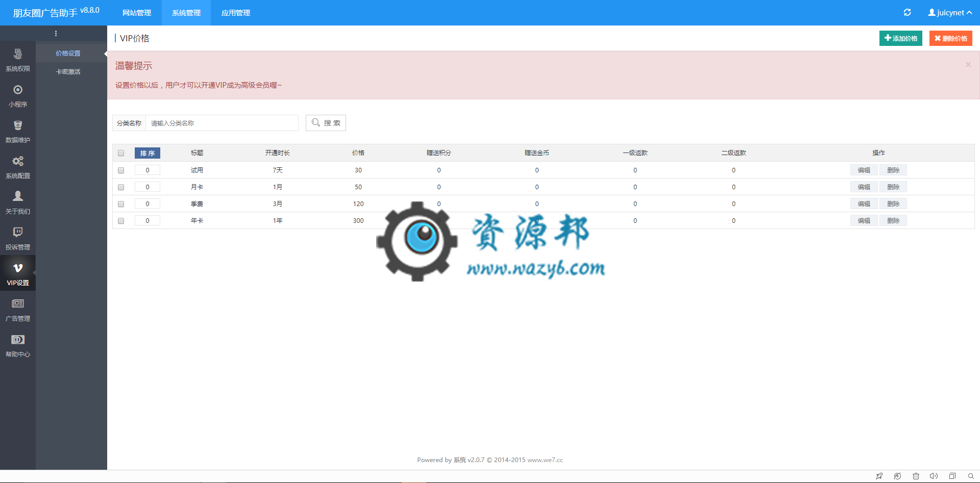This screenshot has width=980, height=483.
Task: Click the sort order field for 试用
Action: click(148, 170)
